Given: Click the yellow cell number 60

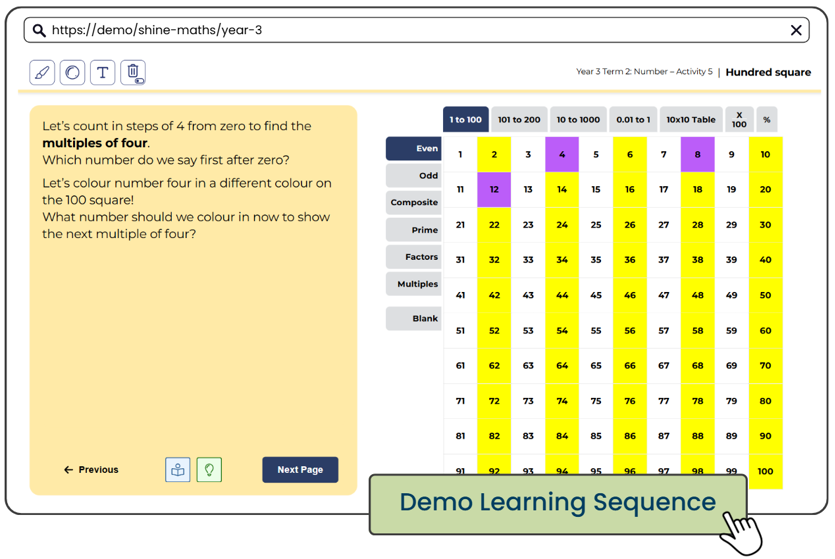Looking at the screenshot, I should coord(766,331).
